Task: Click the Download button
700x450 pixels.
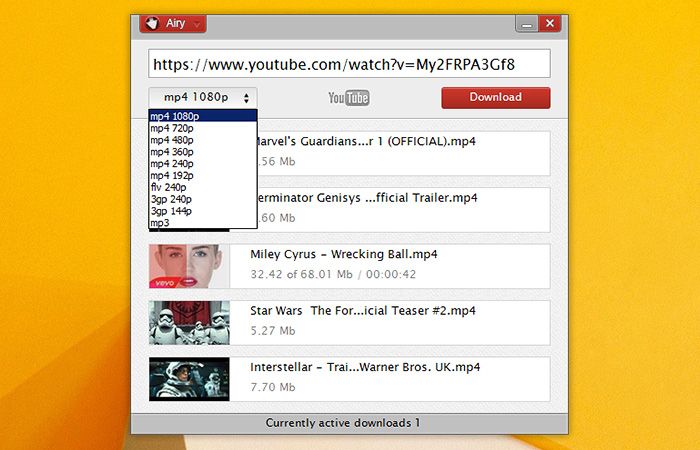Action: [x=496, y=98]
